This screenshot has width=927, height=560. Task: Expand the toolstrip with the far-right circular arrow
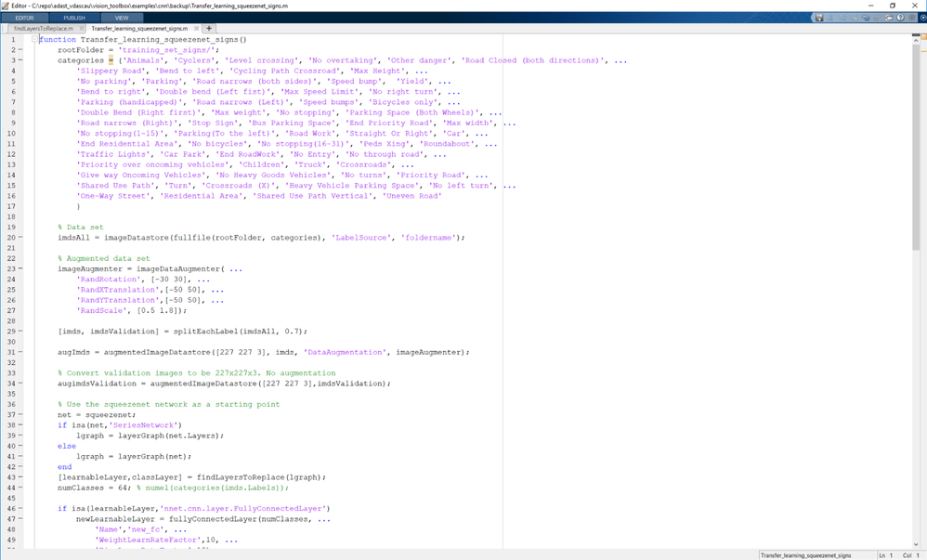923,18
